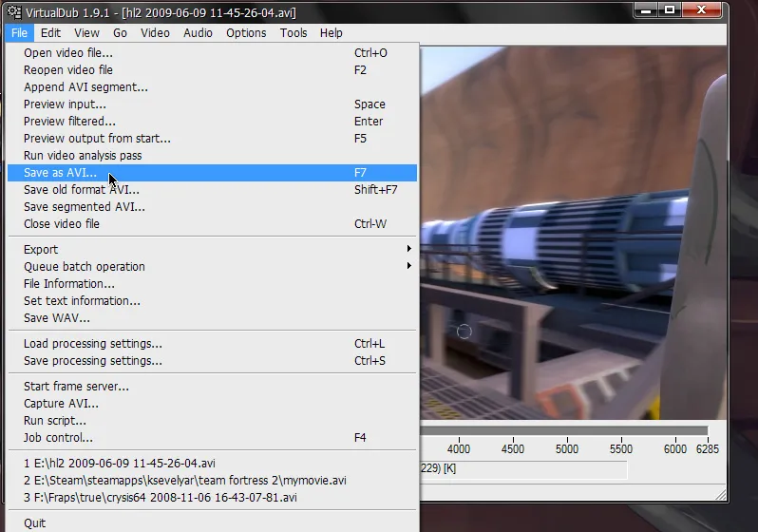Screen dimensions: 758x532
Task: Choose Close video file
Action: click(x=212, y=224)
